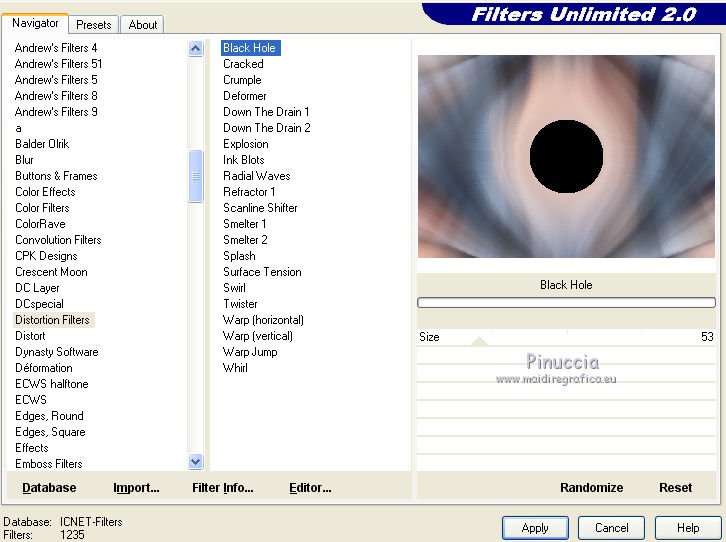Screen dimensions: 726x542
Task: Select the CPK Designs category
Action: coord(46,256)
